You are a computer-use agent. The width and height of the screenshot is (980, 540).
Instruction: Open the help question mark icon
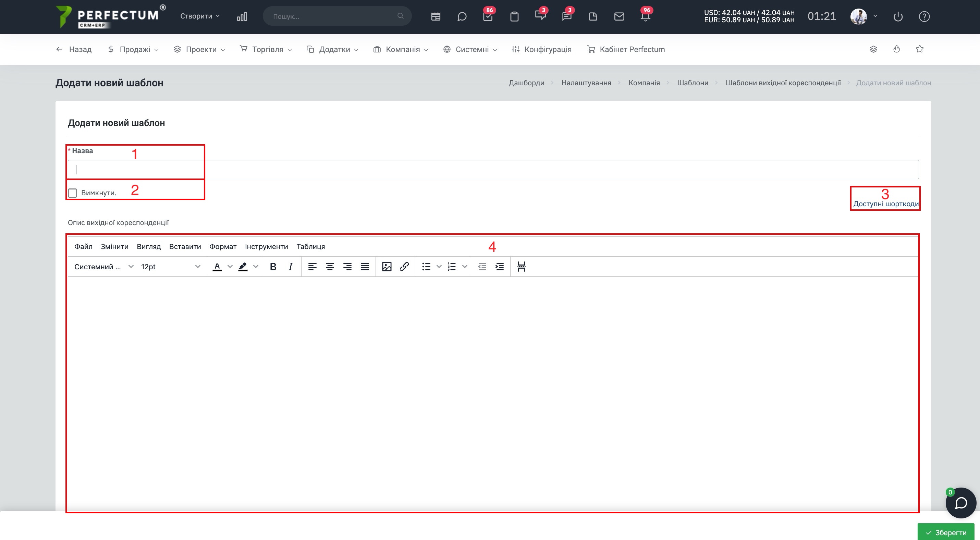pyautogui.click(x=924, y=17)
